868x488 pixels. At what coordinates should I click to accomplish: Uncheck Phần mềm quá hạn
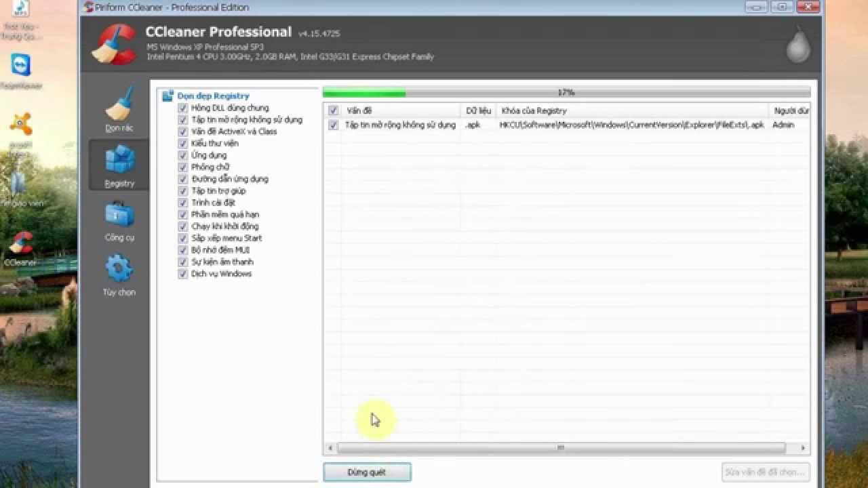pyautogui.click(x=182, y=215)
